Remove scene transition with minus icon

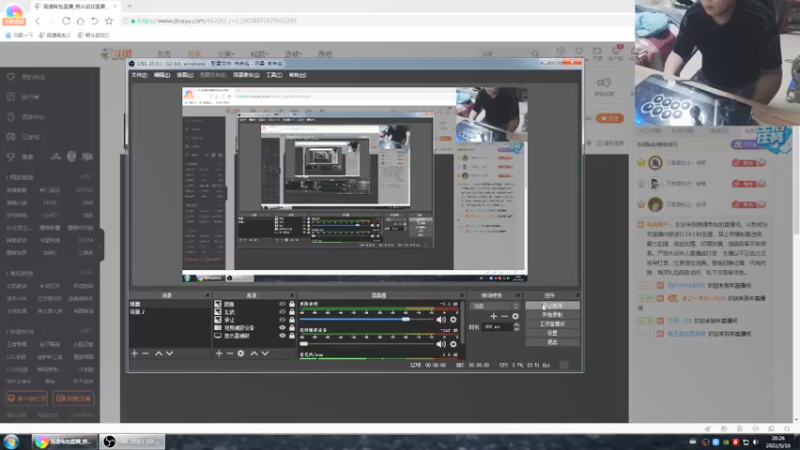(504, 316)
